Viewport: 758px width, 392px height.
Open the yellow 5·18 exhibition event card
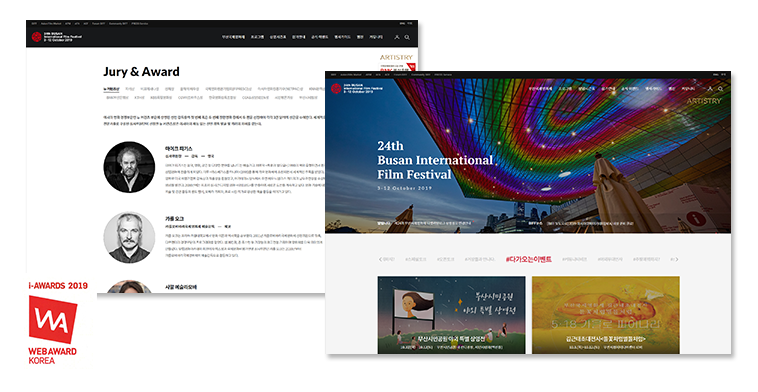click(x=606, y=315)
